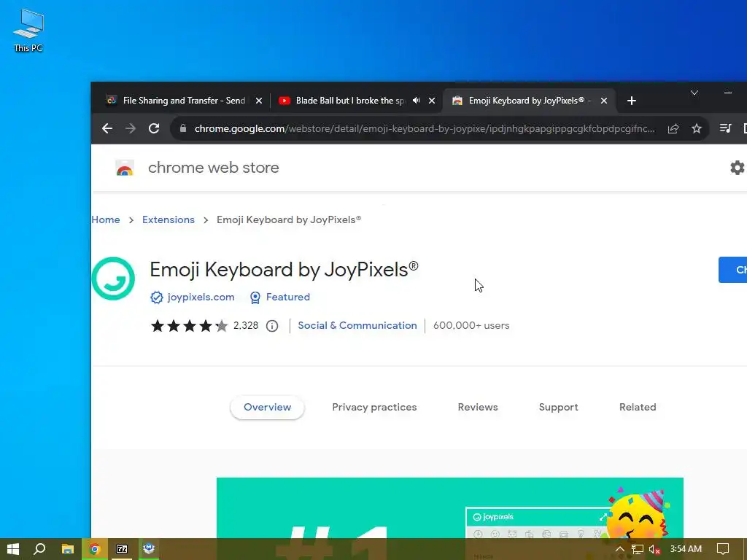This screenshot has width=747, height=560.
Task: Close the Blade Ball YouTube tab
Action: [432, 101]
